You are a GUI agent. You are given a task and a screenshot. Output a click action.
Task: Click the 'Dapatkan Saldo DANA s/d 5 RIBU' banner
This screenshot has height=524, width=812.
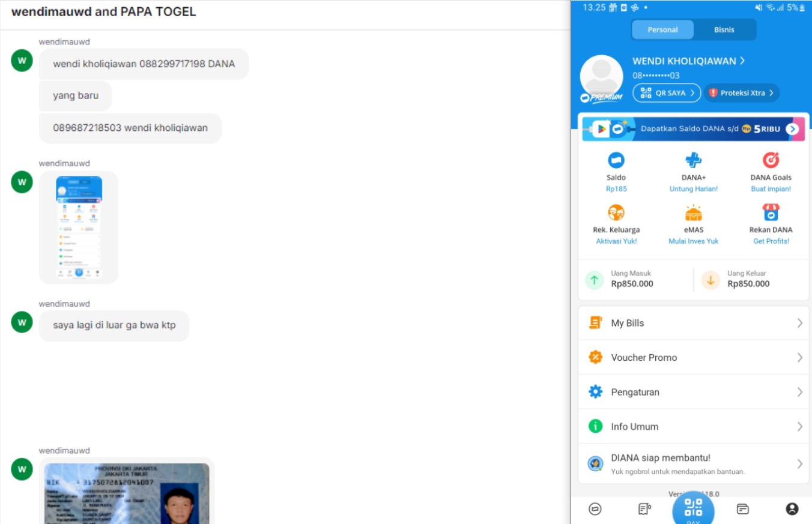click(x=693, y=129)
